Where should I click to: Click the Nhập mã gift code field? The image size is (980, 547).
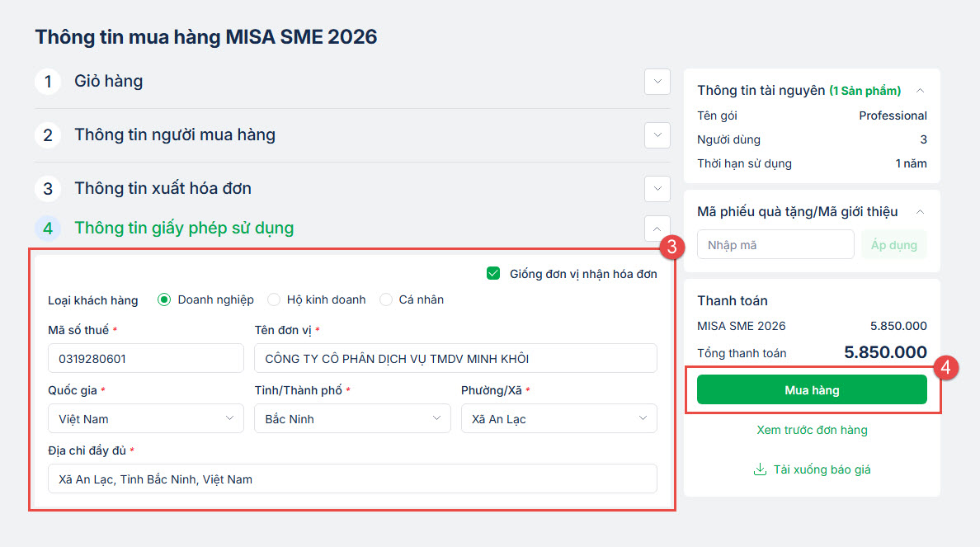tap(775, 245)
